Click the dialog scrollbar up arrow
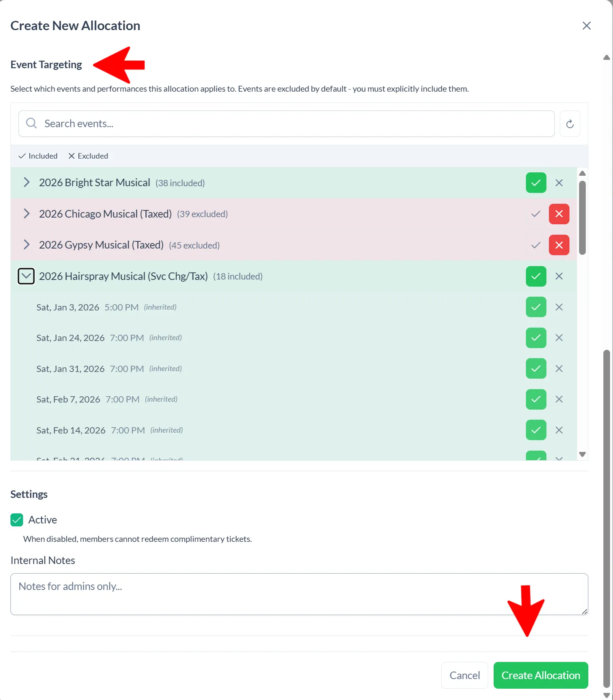The width and height of the screenshot is (613, 700). [607, 57]
